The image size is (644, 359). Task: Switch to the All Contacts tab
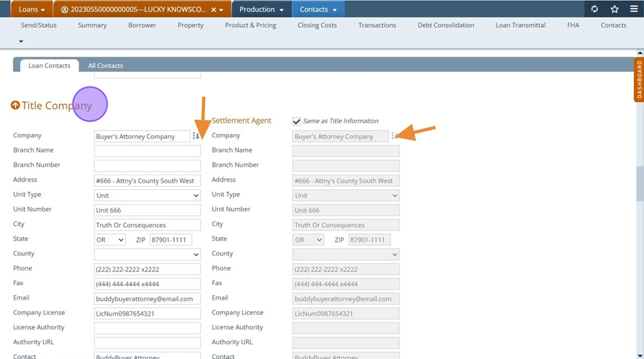pos(105,66)
